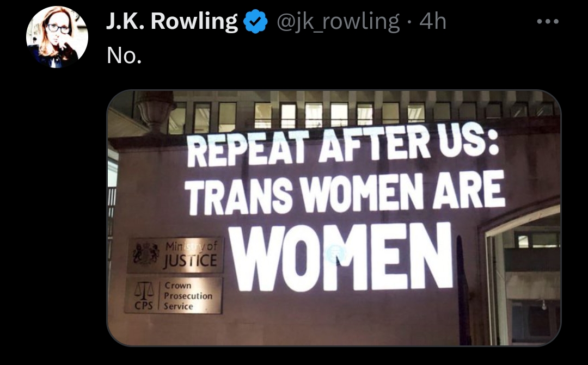Open photo at the Ministry of Justice sign

coord(175,255)
